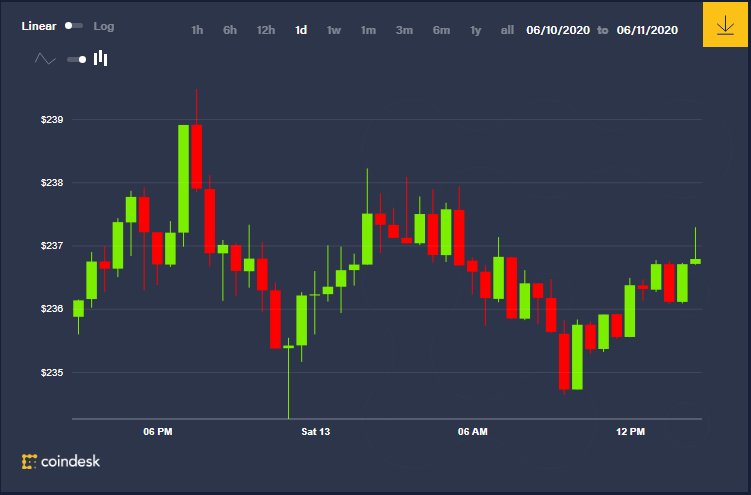
Task: Select the line chart icon
Action: point(46,59)
